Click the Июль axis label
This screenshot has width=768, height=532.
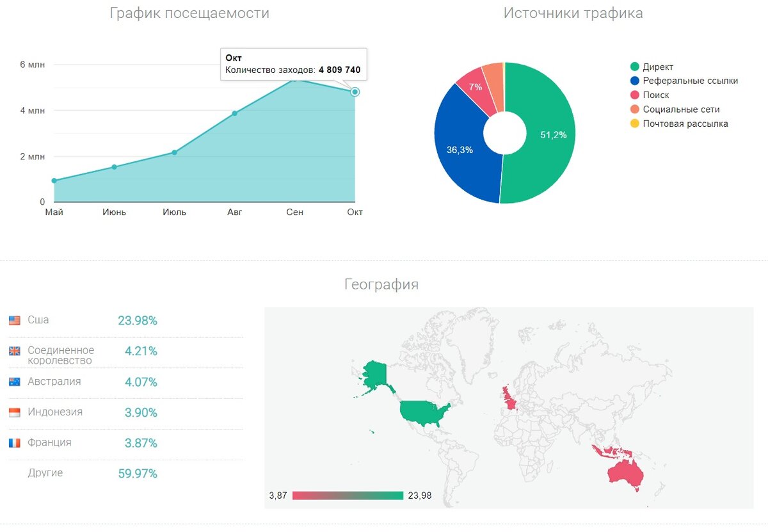(174, 212)
